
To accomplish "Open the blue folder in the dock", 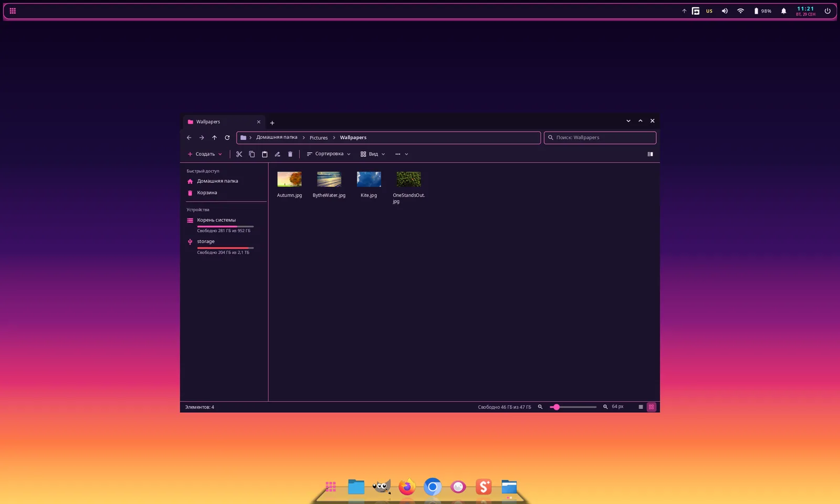I will (x=356, y=487).
